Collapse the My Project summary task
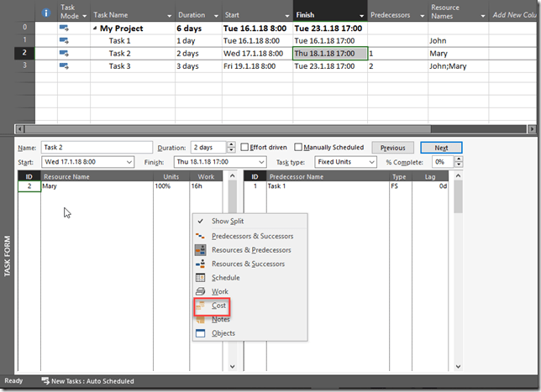 coord(95,28)
